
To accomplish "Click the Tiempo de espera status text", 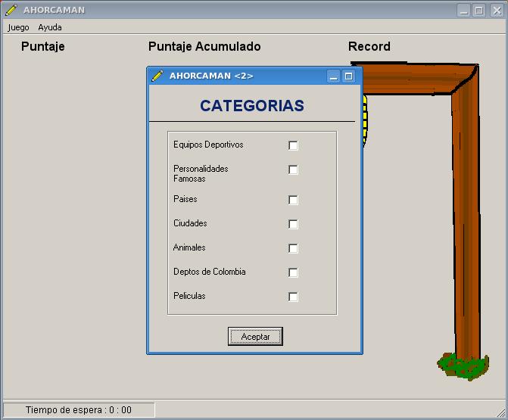I will click(x=79, y=410).
